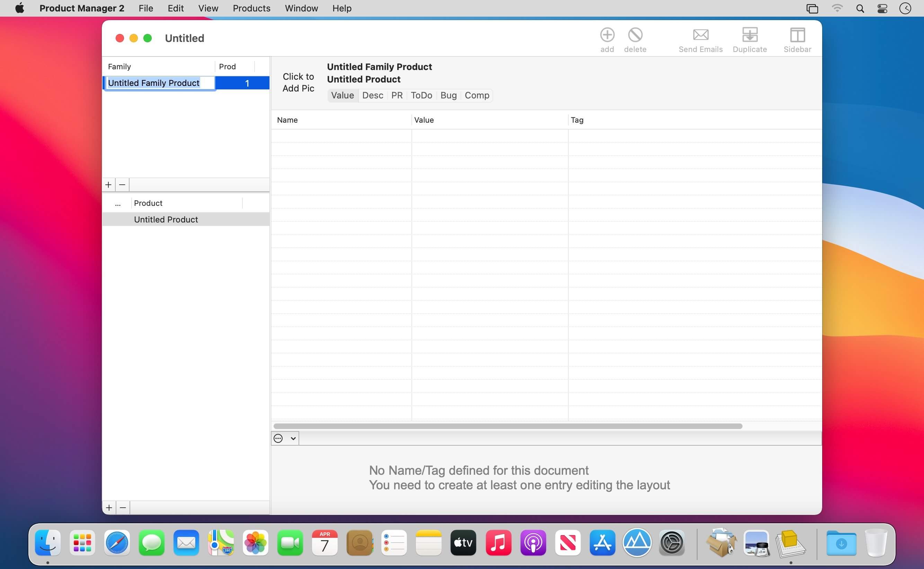Click the horizontal scrollbar under the table

[x=508, y=426]
